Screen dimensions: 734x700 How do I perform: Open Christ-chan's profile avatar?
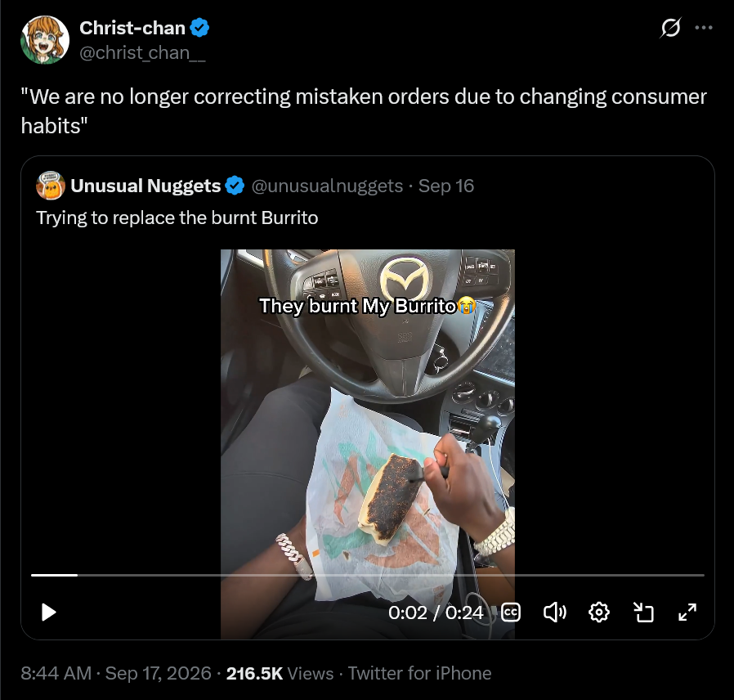click(x=45, y=40)
